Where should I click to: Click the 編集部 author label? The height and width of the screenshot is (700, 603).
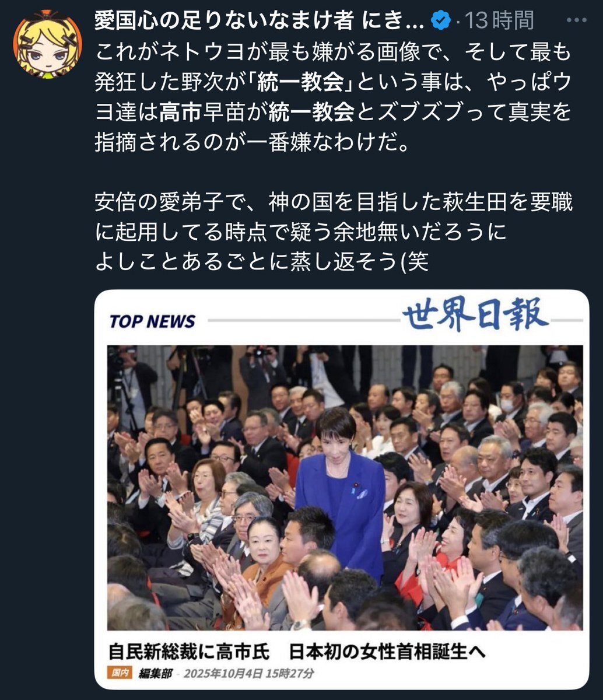tap(155, 673)
